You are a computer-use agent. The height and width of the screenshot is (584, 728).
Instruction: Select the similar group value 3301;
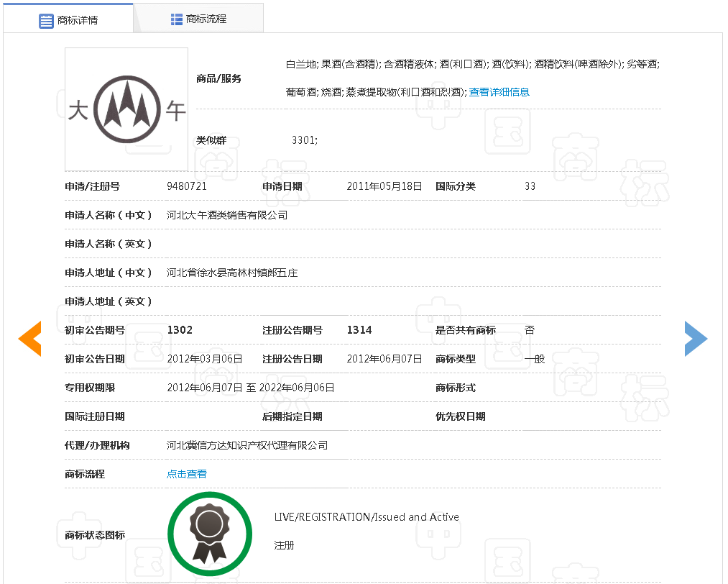point(305,140)
